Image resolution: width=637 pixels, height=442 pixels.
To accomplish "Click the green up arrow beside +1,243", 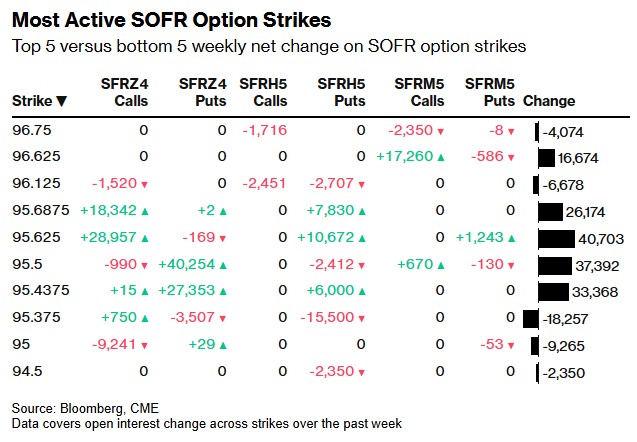I will click(510, 238).
